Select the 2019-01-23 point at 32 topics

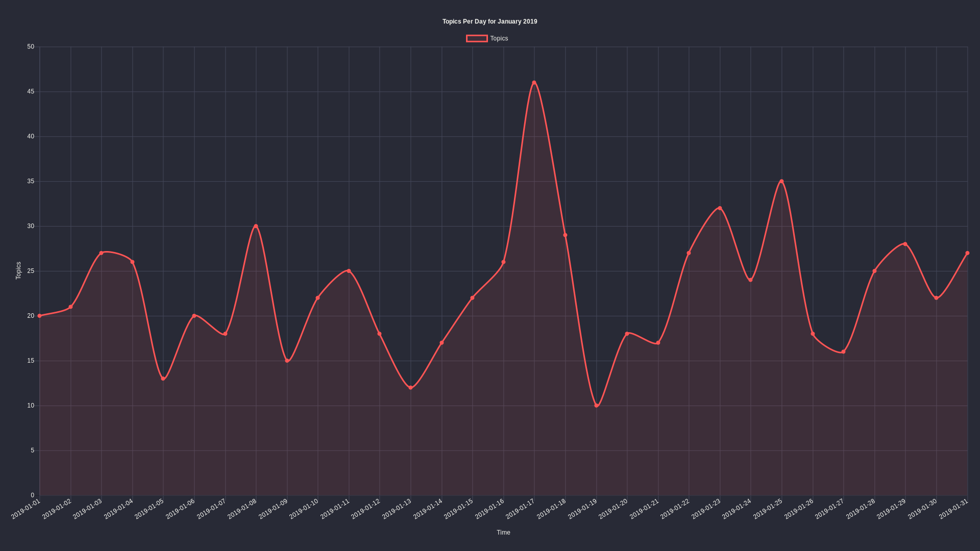tap(720, 208)
